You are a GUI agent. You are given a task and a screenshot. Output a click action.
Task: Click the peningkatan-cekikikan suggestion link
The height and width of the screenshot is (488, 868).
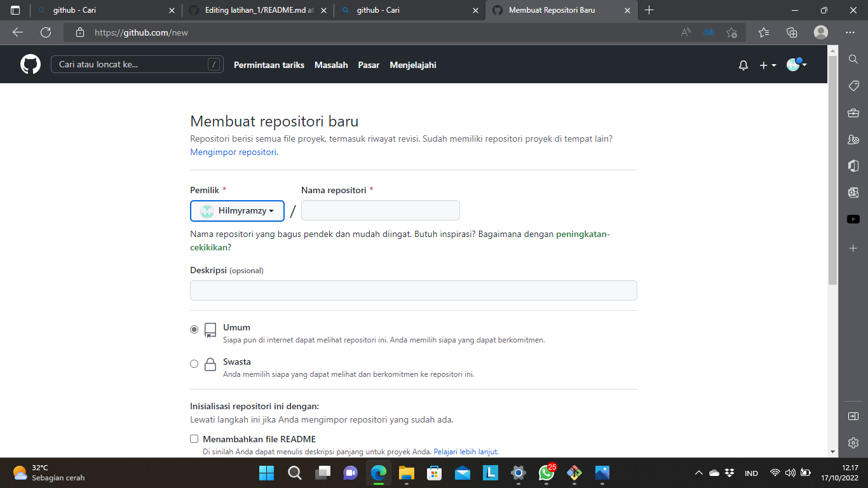(x=582, y=234)
